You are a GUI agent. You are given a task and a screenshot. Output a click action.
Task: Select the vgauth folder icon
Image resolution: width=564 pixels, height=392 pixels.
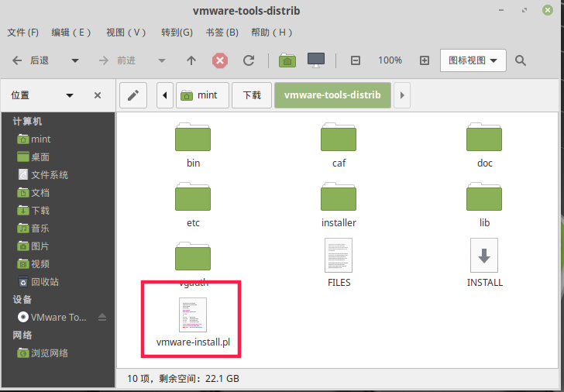(193, 256)
